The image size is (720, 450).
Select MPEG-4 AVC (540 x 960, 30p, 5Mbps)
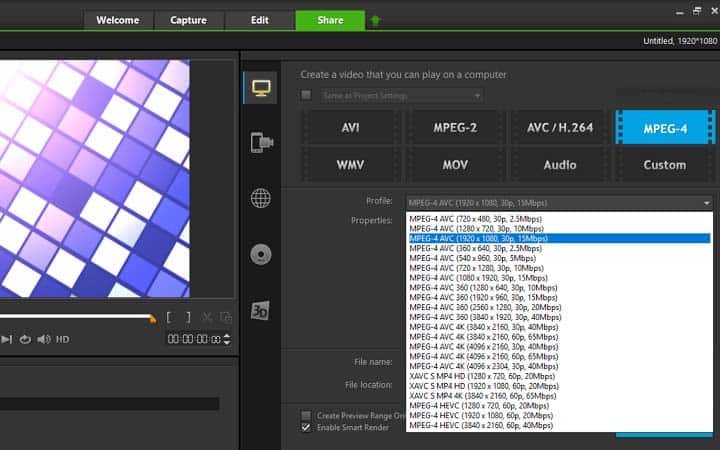559,258
